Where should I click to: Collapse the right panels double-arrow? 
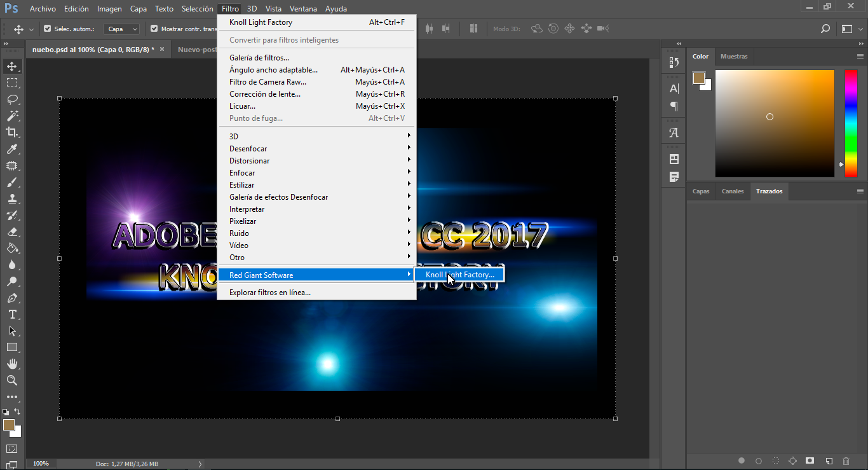pyautogui.click(x=860, y=43)
